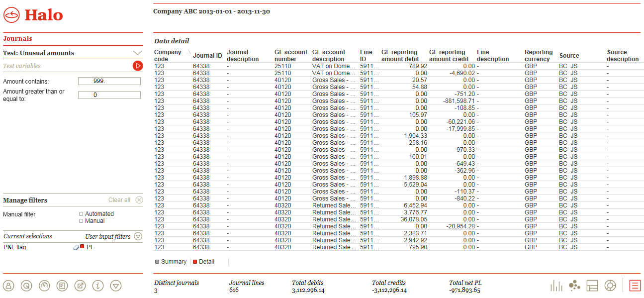The image size is (644, 298).
Task: Tick the Manual filter checkbox
Action: (81, 221)
